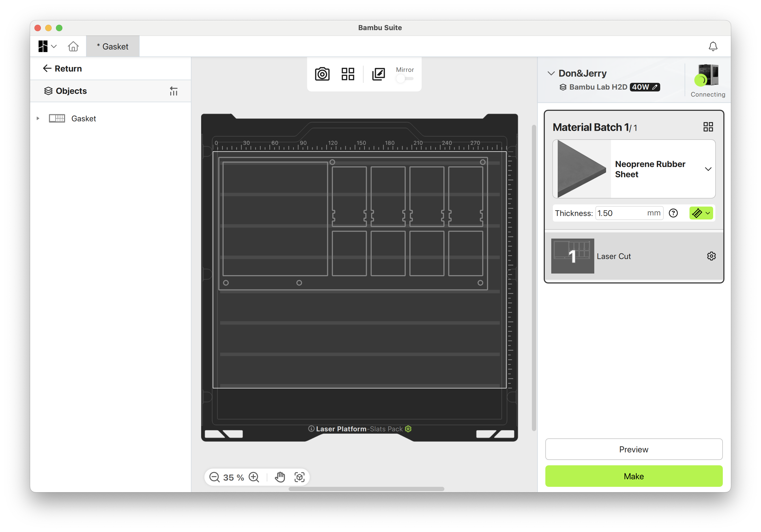Open Laser Platform settings gear icon
This screenshot has width=761, height=532.
point(408,429)
